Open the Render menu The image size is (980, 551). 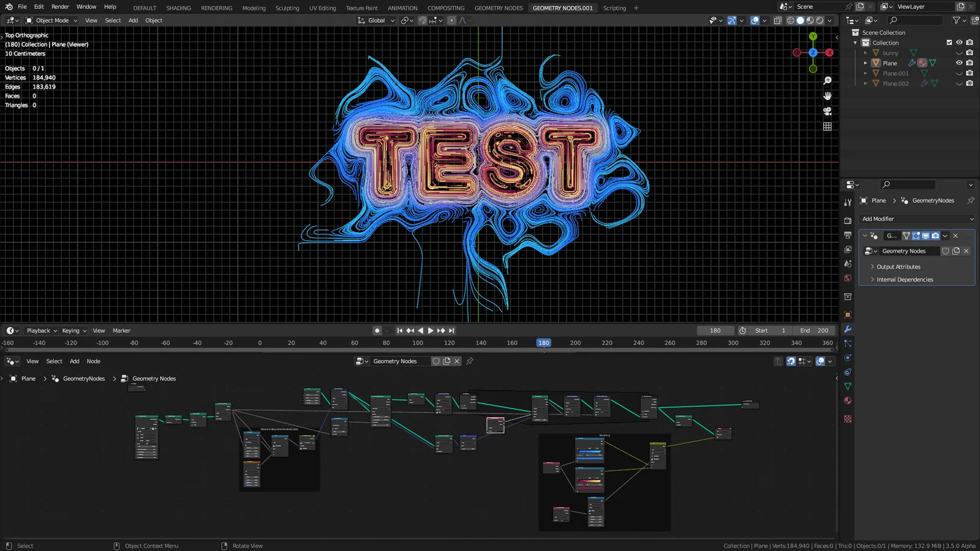(60, 7)
